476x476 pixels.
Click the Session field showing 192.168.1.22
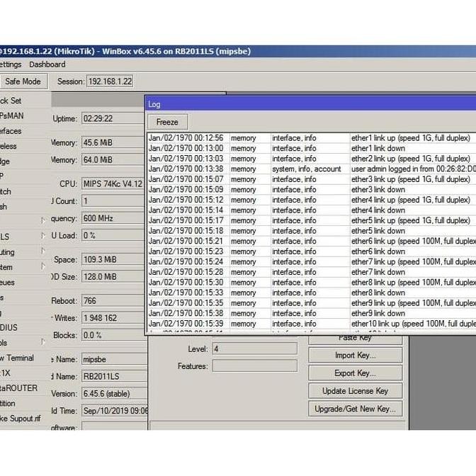[x=110, y=81]
